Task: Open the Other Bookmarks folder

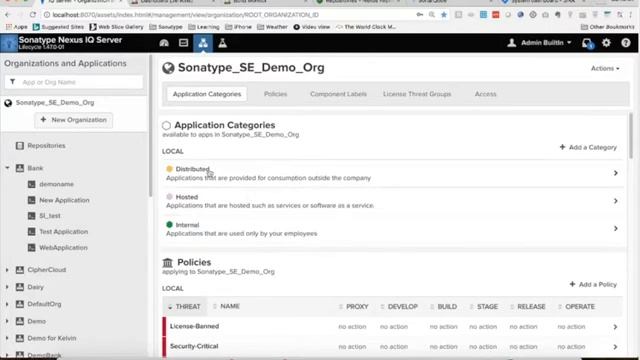Action: [x=608, y=27]
